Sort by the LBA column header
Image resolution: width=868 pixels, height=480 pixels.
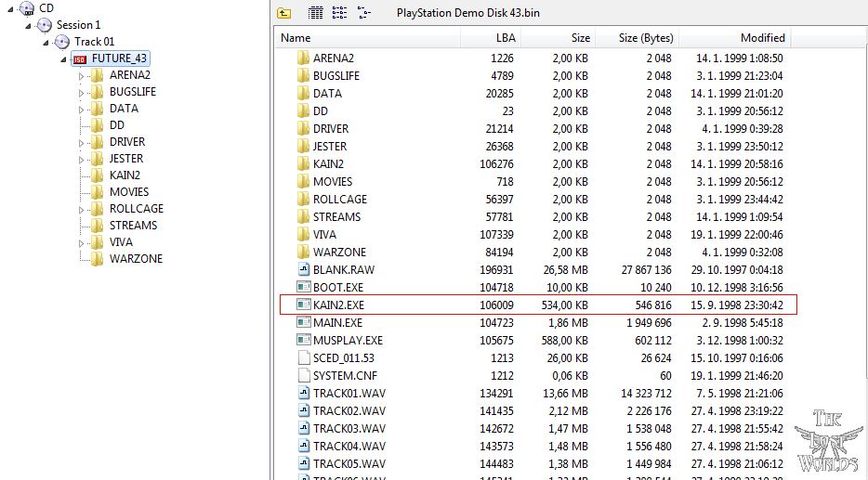click(x=491, y=38)
